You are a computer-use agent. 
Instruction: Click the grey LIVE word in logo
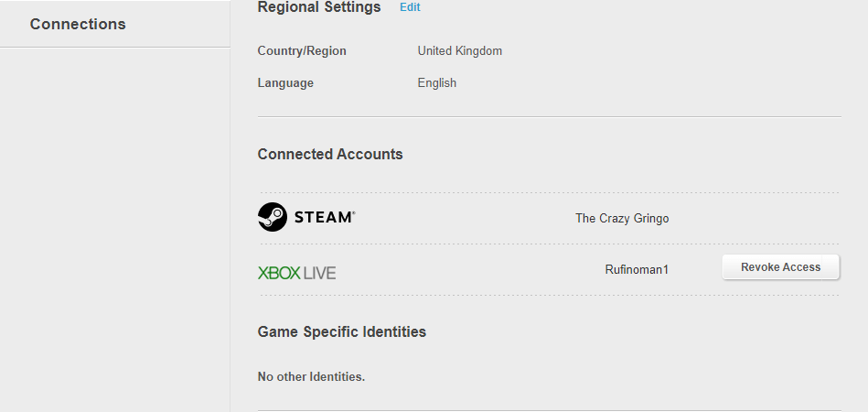pyautogui.click(x=319, y=273)
